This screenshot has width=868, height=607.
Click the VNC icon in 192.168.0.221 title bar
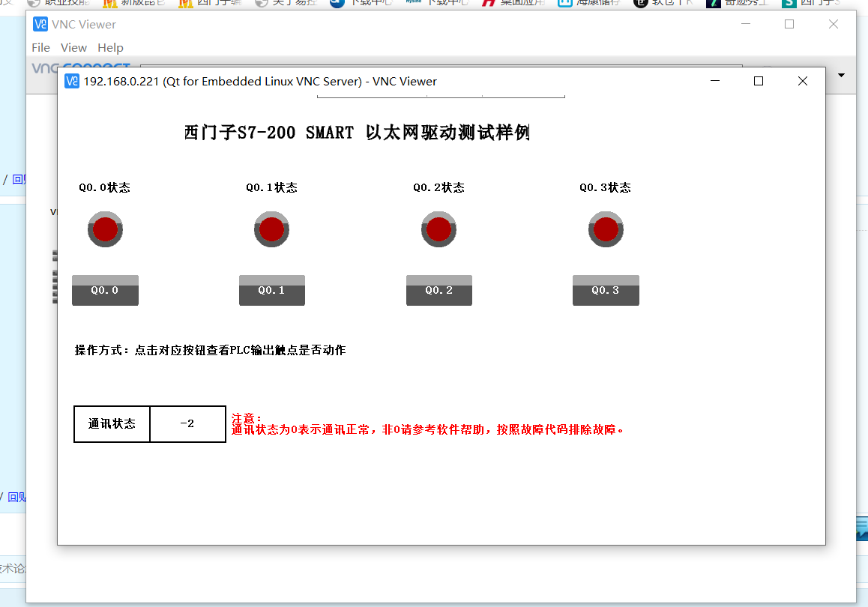click(x=72, y=81)
